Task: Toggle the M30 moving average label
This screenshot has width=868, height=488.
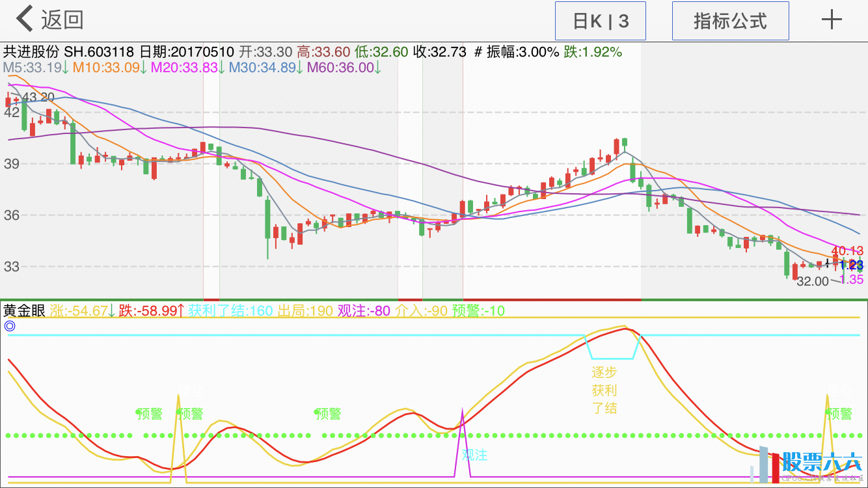Action: 262,67
